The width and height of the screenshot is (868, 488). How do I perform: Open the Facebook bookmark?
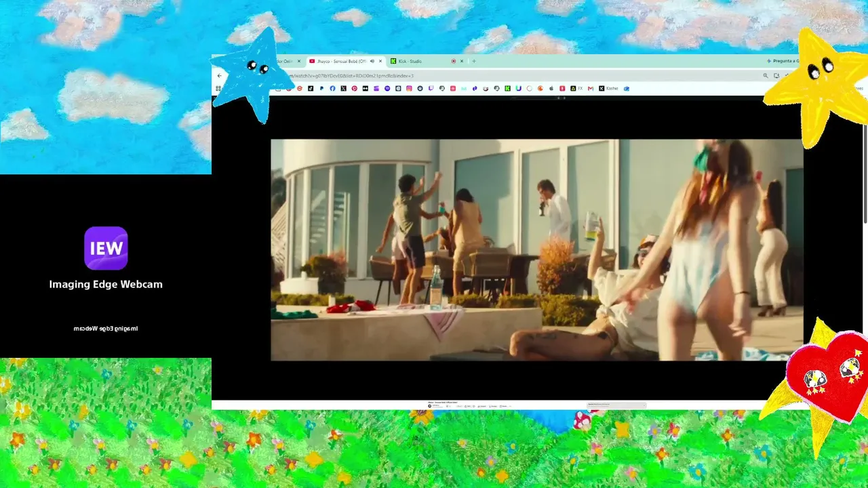coord(332,88)
